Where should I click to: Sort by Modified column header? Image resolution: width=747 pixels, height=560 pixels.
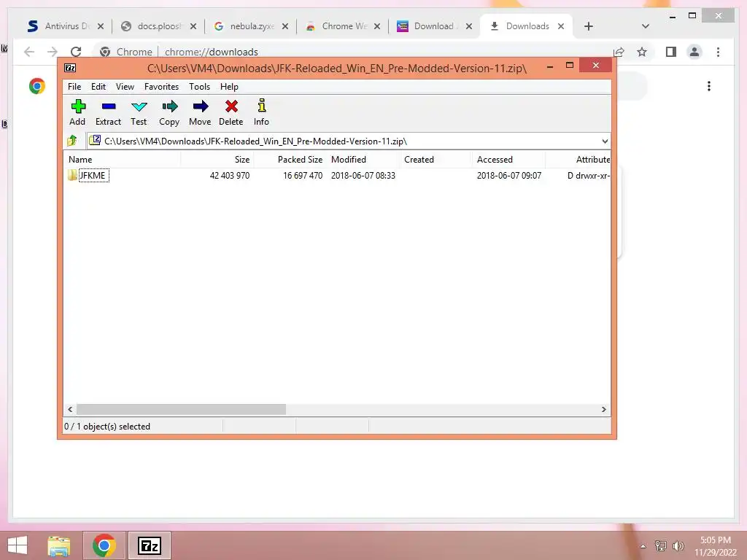coord(363,160)
